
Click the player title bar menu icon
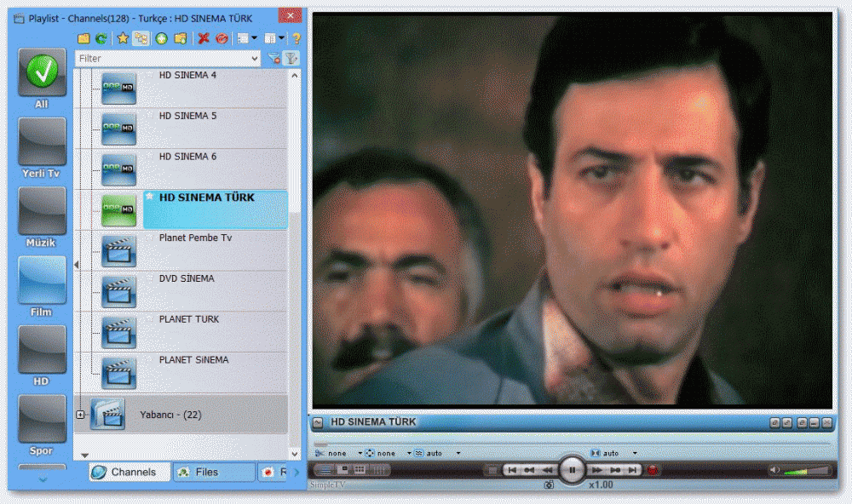pyautogui.click(x=318, y=422)
